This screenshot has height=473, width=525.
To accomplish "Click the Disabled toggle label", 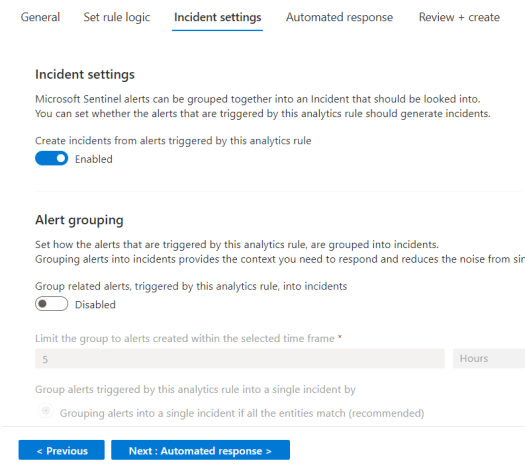I will (95, 305).
